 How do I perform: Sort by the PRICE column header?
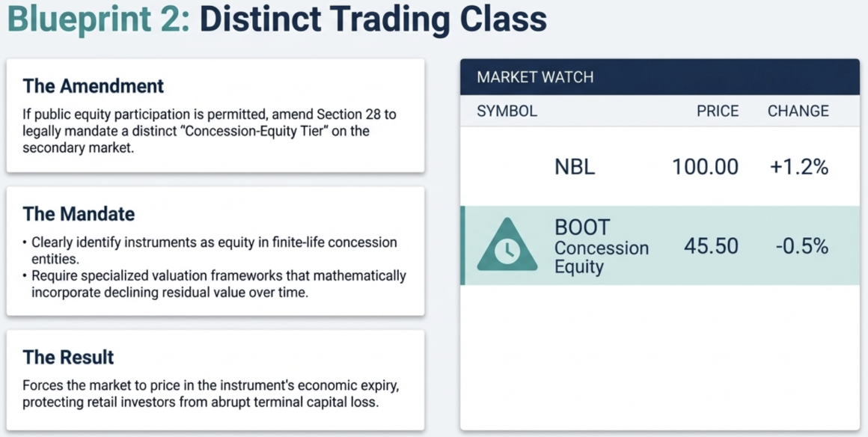coord(717,111)
